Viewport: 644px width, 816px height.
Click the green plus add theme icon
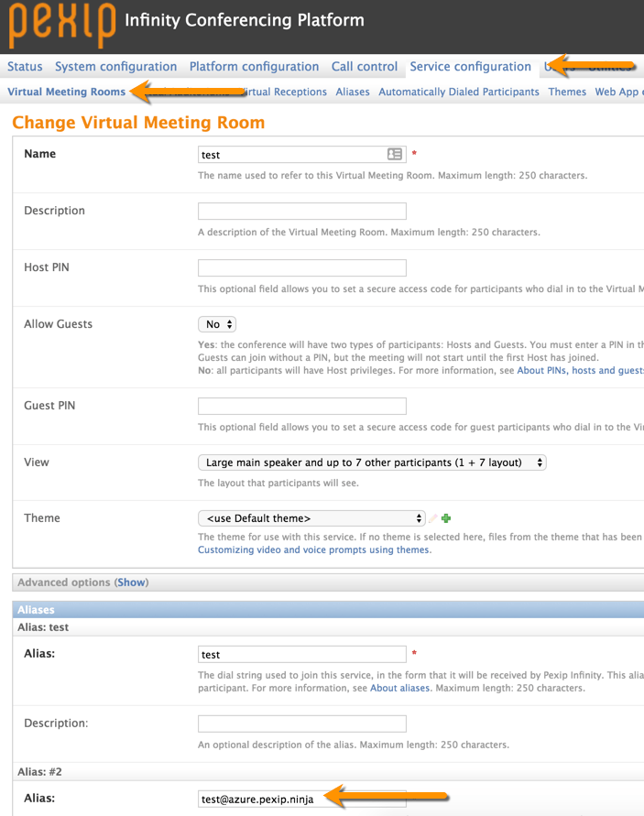tap(446, 518)
